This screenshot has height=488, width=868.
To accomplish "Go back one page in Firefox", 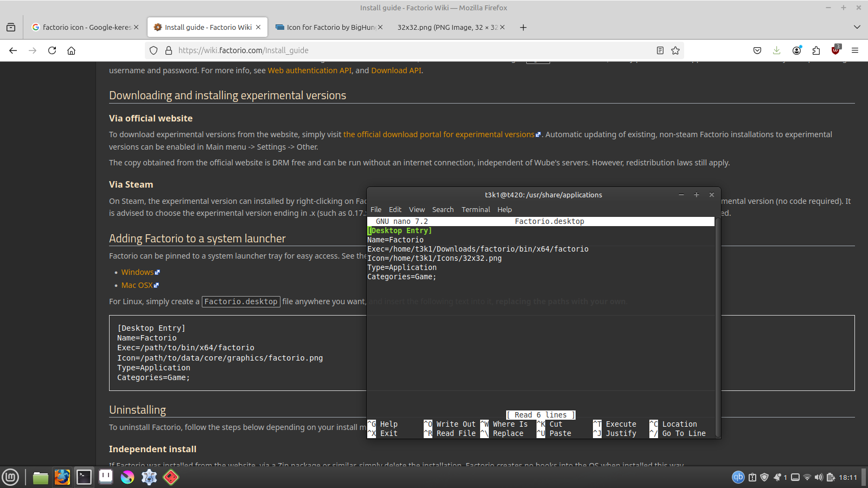I will (x=13, y=50).
